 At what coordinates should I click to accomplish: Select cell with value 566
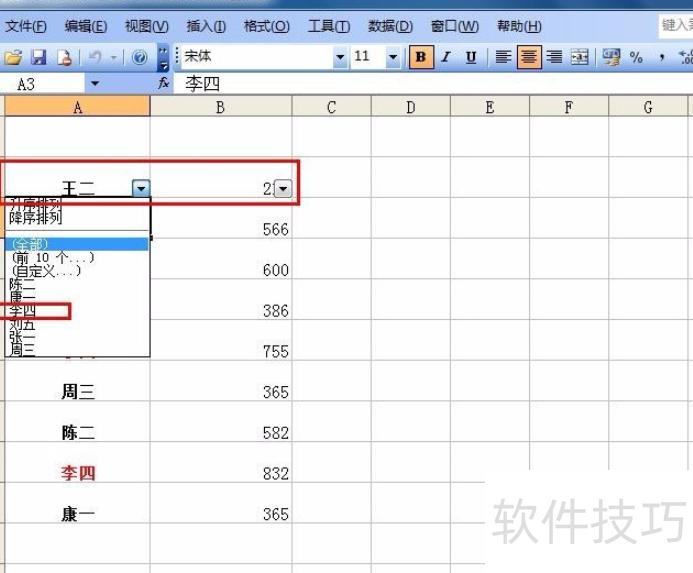click(221, 218)
